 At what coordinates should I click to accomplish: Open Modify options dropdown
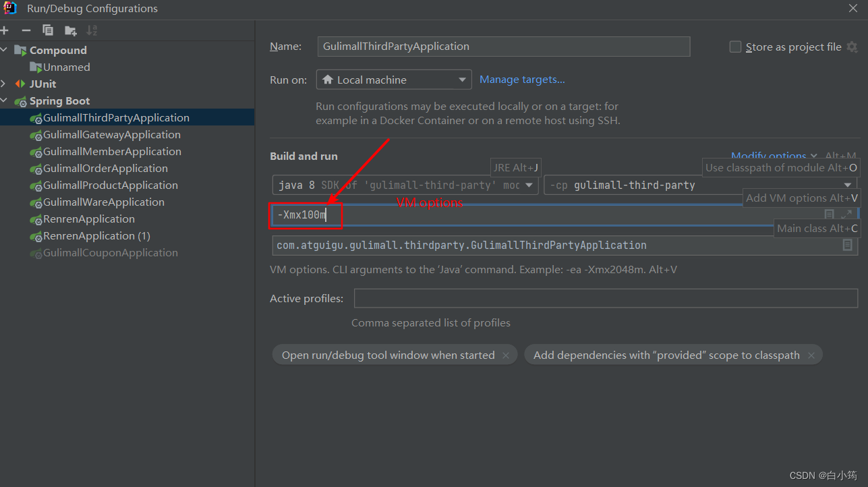774,156
